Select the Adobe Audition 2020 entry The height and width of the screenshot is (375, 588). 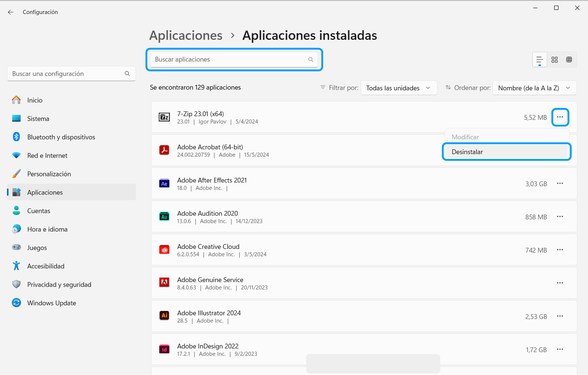(364, 217)
